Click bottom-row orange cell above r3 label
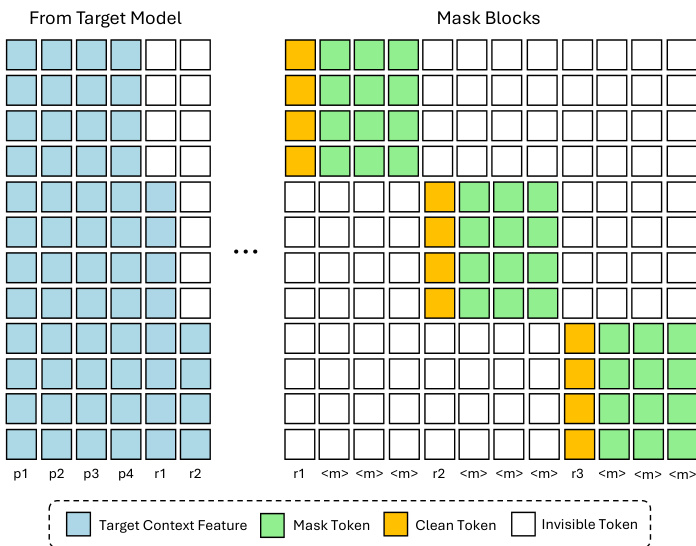Viewport: 696px width, 546px height. coord(579,443)
